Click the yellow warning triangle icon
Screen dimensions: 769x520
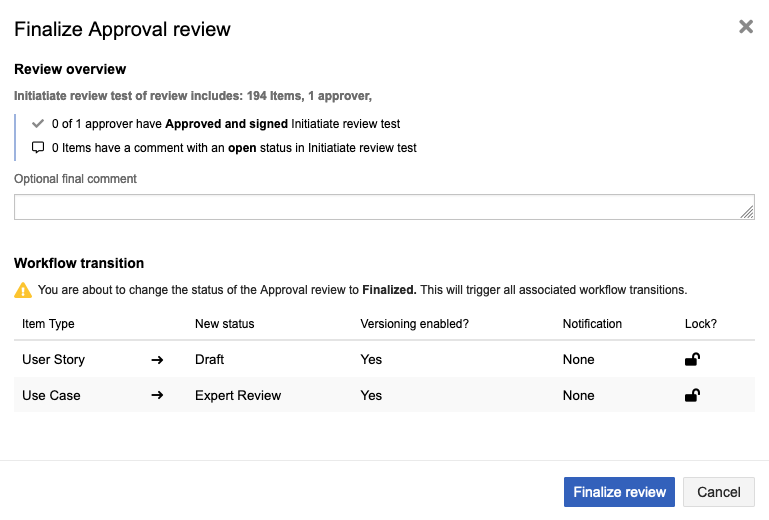(x=22, y=291)
